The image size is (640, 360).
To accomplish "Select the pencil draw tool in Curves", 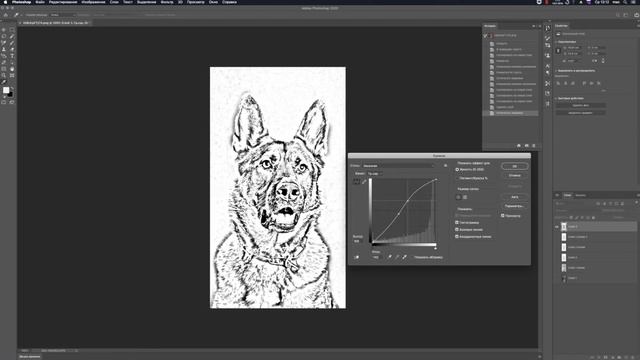I will (x=364, y=182).
